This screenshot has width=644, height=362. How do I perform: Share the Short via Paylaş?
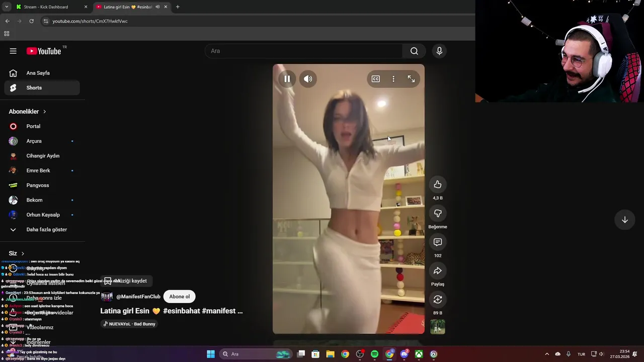point(438,271)
